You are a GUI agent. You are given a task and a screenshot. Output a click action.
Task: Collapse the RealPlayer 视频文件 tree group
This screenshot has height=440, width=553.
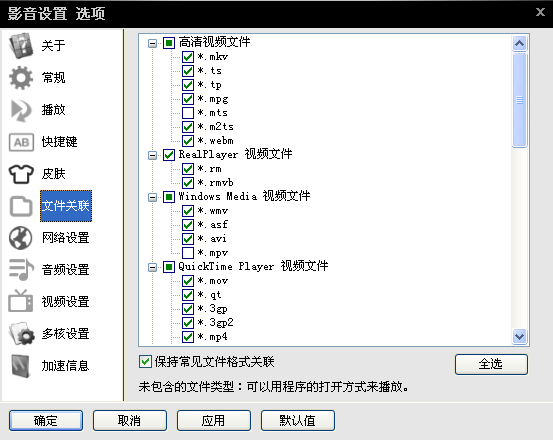click(152, 155)
